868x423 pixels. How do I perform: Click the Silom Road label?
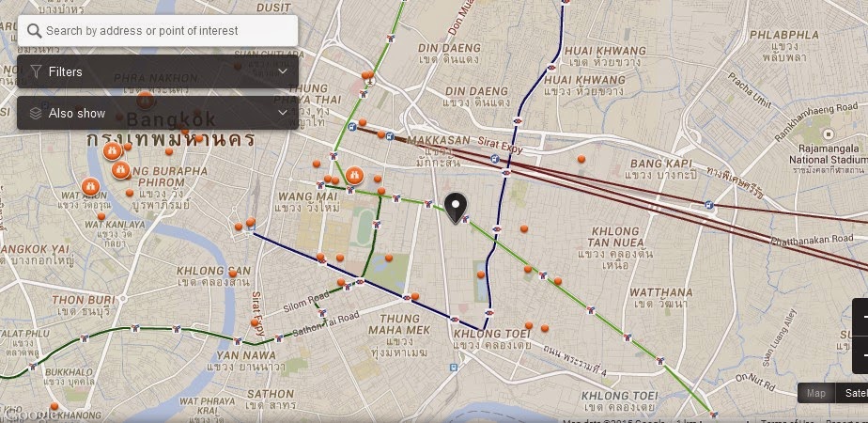pos(305,303)
